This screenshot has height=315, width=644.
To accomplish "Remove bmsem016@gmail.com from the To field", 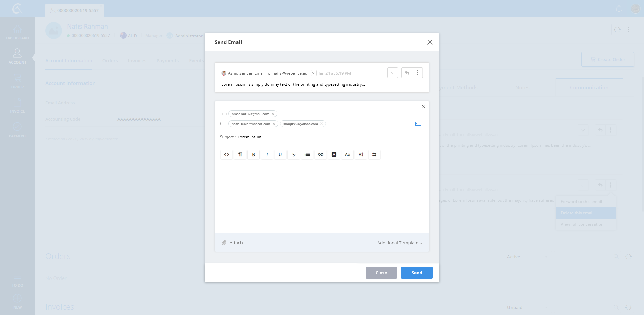I will [273, 114].
